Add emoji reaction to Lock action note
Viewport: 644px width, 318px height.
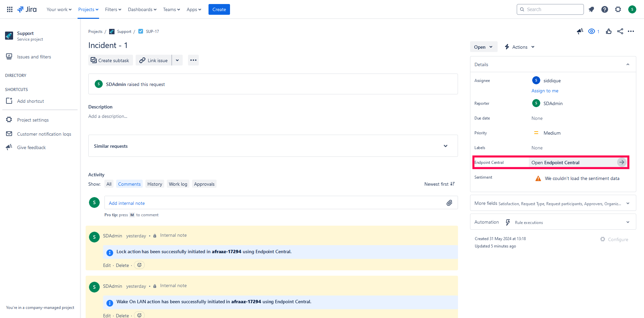coord(139,265)
